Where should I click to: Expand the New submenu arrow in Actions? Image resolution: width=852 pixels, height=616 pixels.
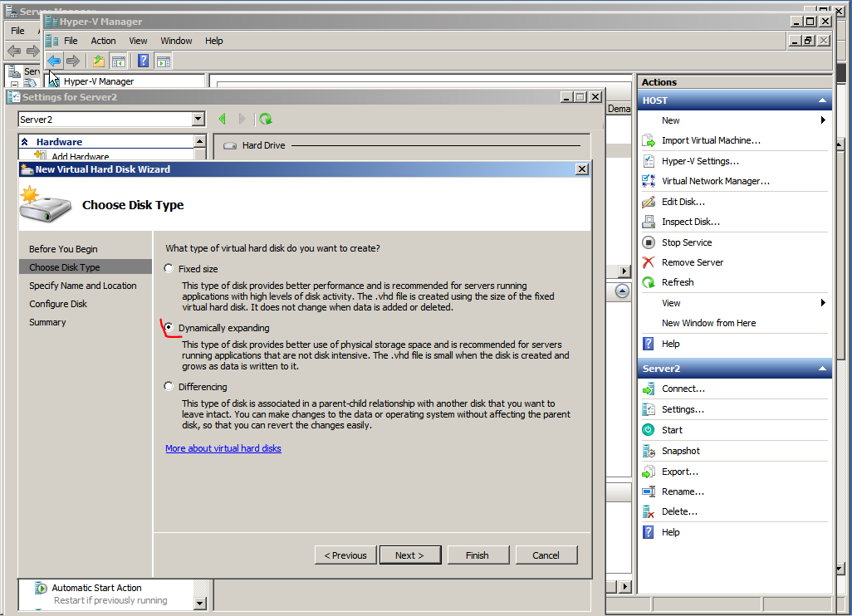click(x=823, y=120)
